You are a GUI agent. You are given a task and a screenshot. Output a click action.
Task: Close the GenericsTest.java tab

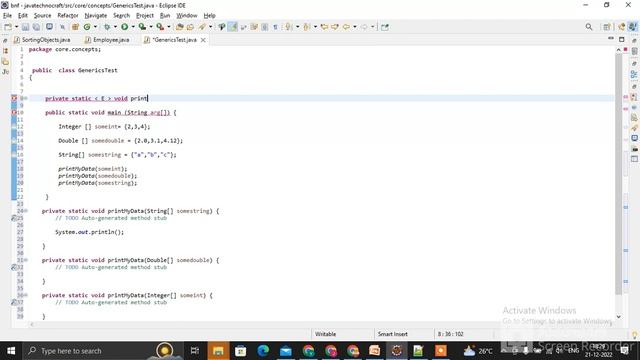(x=203, y=40)
